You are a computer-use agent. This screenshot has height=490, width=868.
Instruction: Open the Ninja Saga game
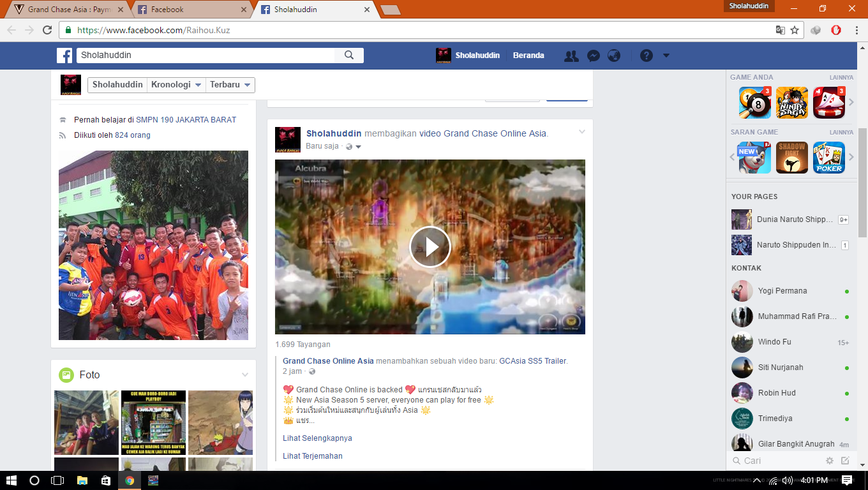pyautogui.click(x=792, y=103)
